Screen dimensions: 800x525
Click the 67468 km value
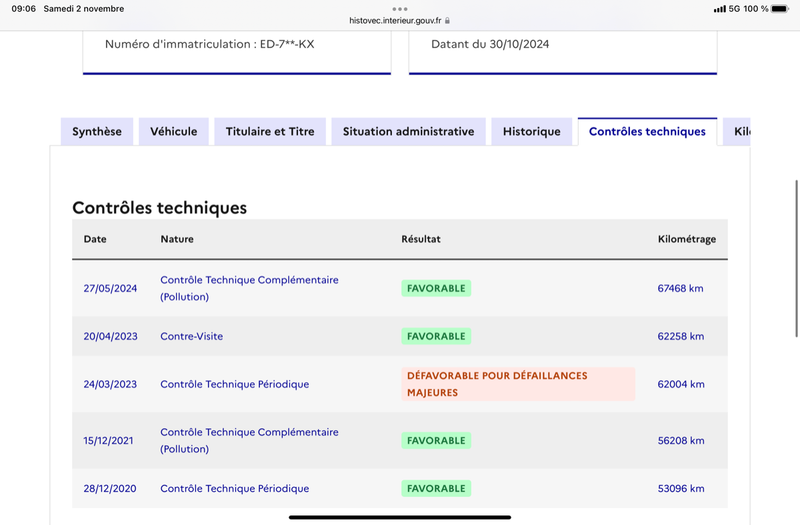click(680, 288)
